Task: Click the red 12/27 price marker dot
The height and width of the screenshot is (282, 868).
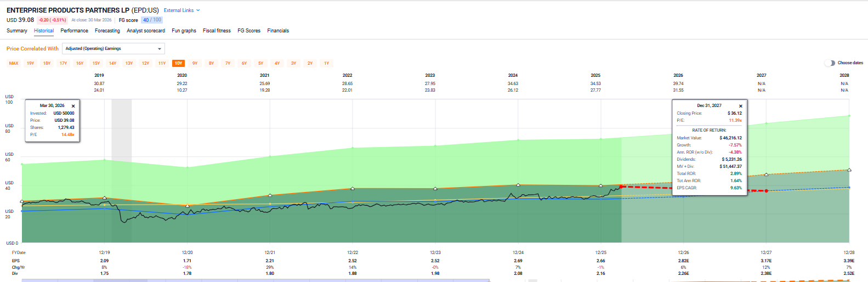Action: pos(767,191)
